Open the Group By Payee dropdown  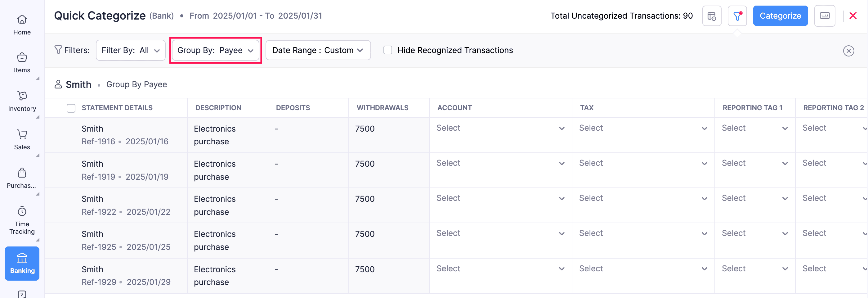pyautogui.click(x=215, y=50)
